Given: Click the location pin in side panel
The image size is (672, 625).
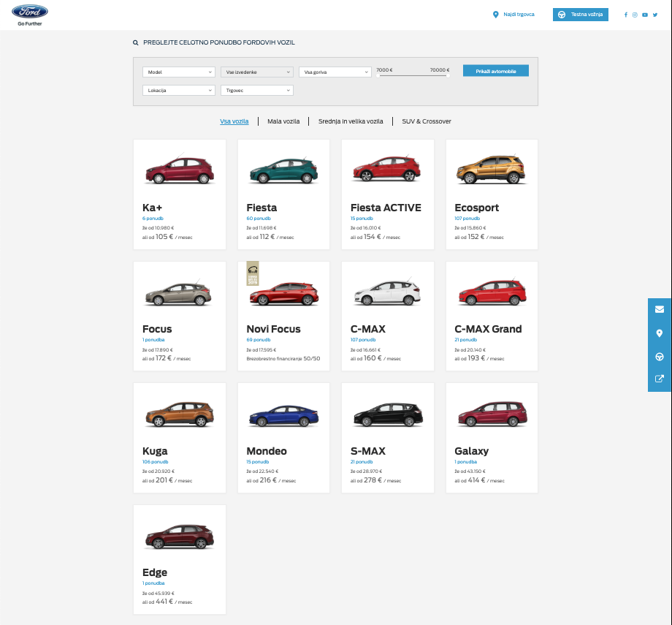Looking at the screenshot, I should pos(660,333).
